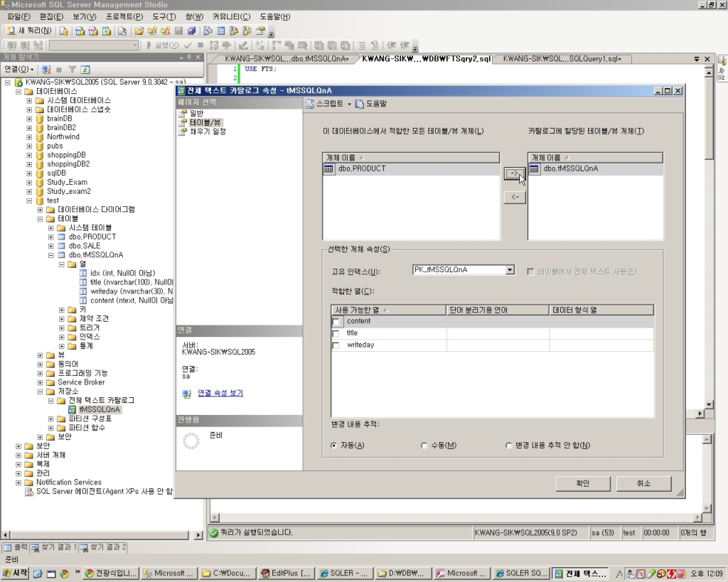Select the 채우기 일정 page in the dialog
728x582 pixels.
[x=208, y=131]
